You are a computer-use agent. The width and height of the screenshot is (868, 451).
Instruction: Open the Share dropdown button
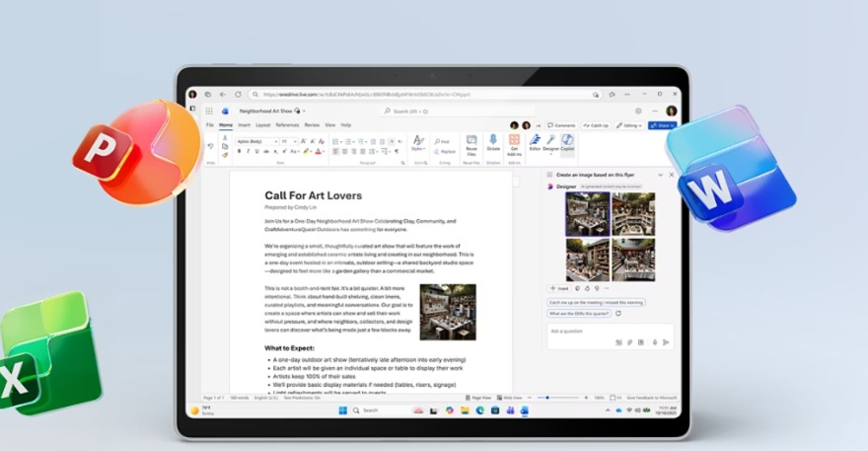(663, 125)
